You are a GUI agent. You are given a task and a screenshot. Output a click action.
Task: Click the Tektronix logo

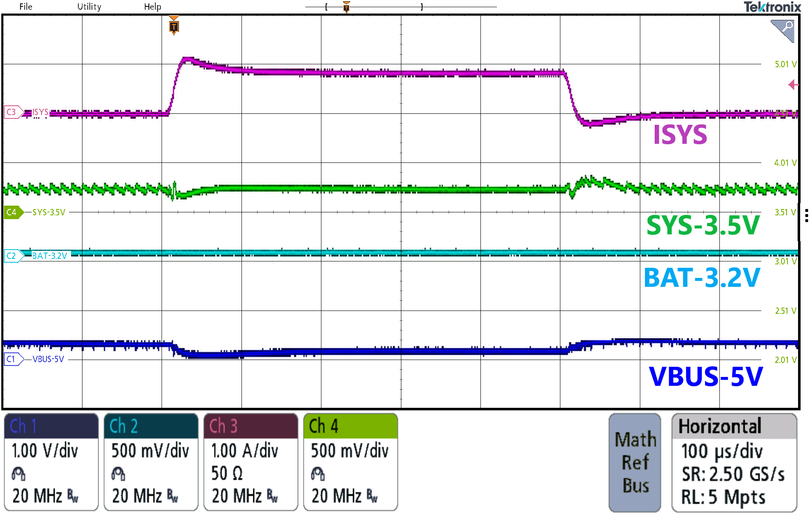pos(773,7)
